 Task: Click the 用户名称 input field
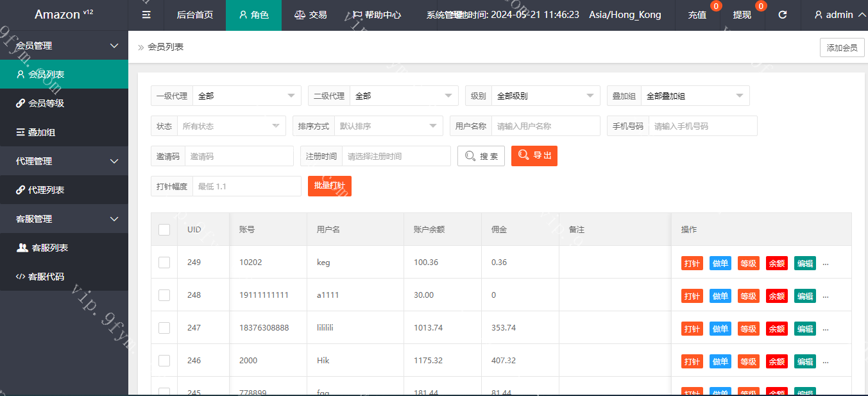point(545,126)
